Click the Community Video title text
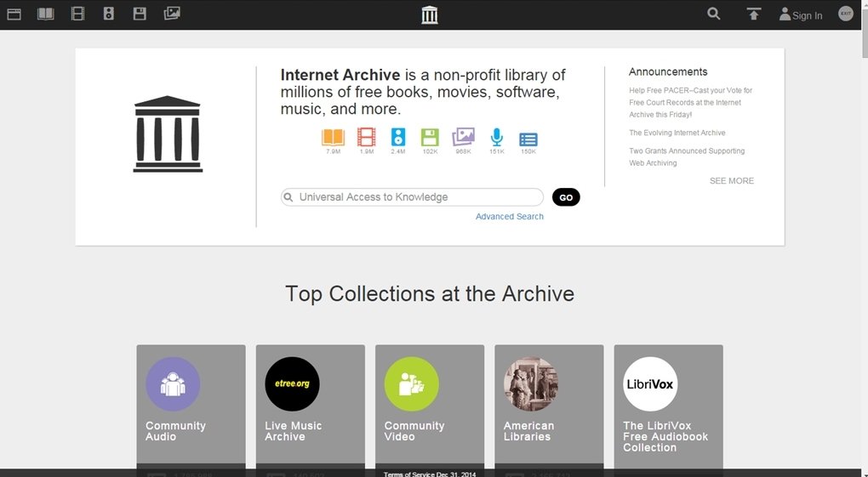868x477 pixels. click(414, 431)
